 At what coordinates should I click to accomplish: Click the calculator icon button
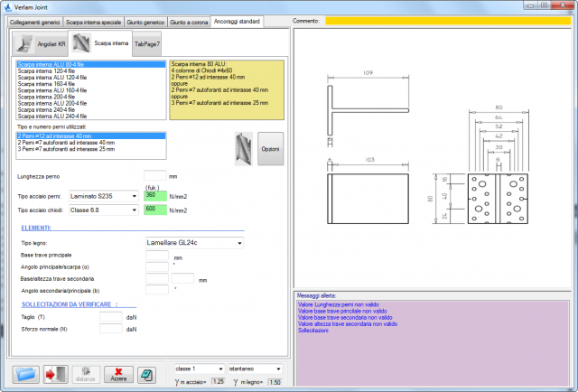(x=144, y=374)
